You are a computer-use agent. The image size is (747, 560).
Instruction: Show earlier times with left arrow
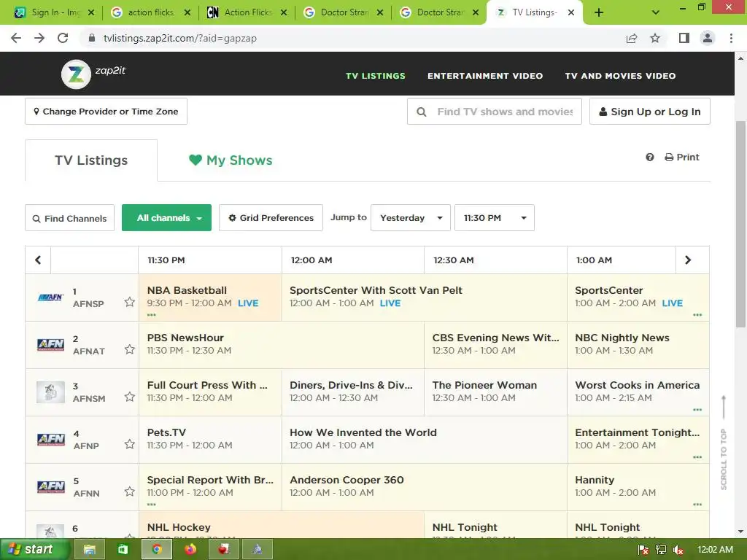point(38,260)
